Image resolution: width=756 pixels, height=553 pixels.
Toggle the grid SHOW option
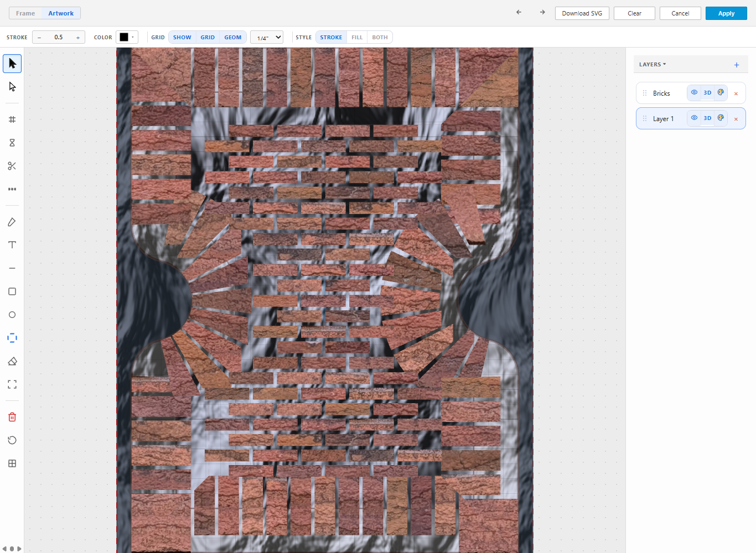182,38
